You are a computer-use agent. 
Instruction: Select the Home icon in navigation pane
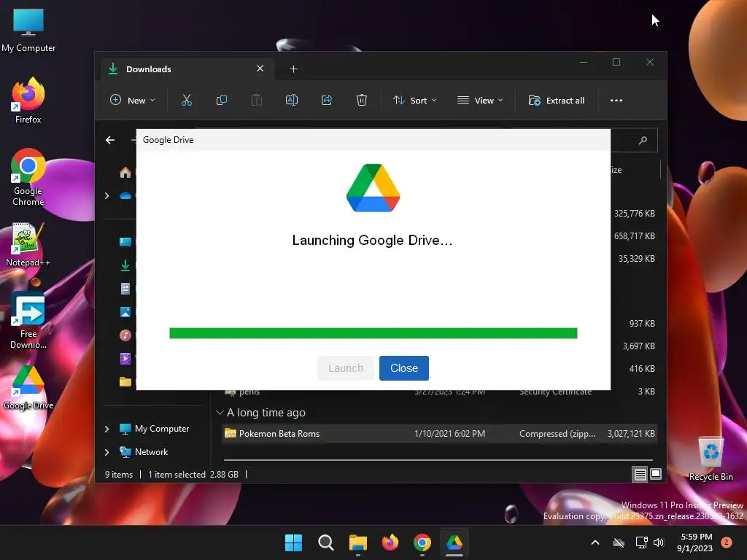[x=125, y=172]
